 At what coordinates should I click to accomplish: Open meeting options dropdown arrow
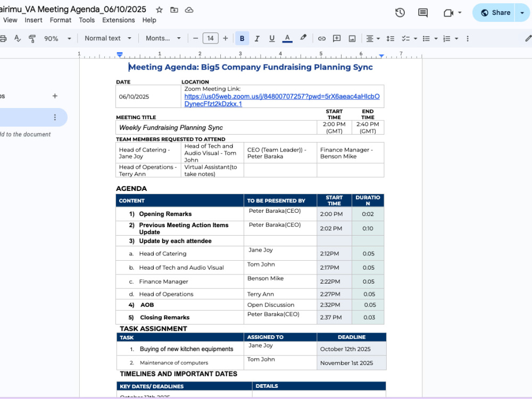click(460, 13)
